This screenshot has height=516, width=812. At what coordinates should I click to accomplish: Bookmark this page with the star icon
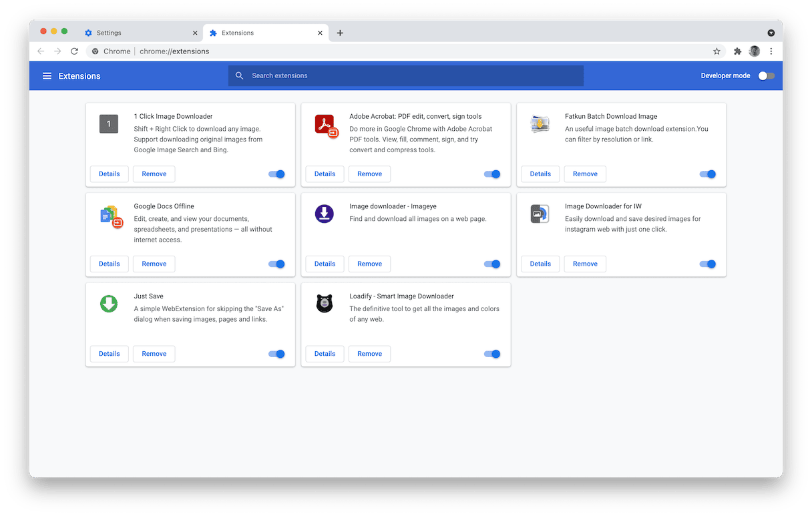point(717,51)
